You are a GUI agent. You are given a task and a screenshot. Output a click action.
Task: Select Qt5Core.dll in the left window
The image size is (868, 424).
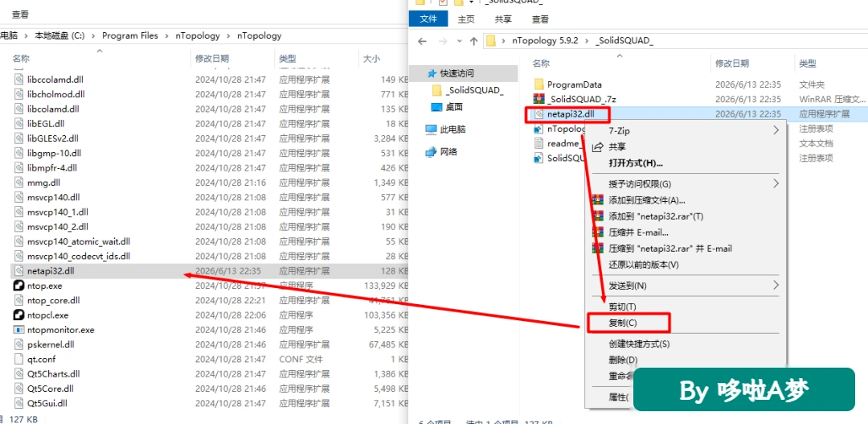pyautogui.click(x=50, y=389)
